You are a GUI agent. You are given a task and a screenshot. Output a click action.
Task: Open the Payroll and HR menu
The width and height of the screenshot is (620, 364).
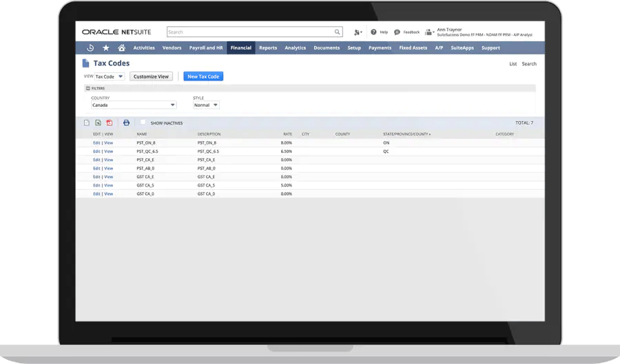[x=206, y=47]
